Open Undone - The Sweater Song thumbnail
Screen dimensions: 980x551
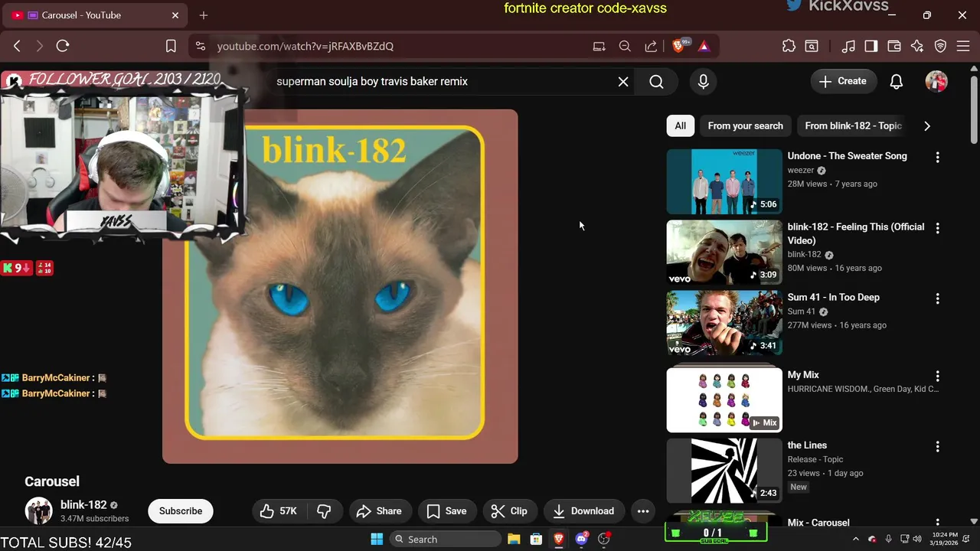point(724,181)
